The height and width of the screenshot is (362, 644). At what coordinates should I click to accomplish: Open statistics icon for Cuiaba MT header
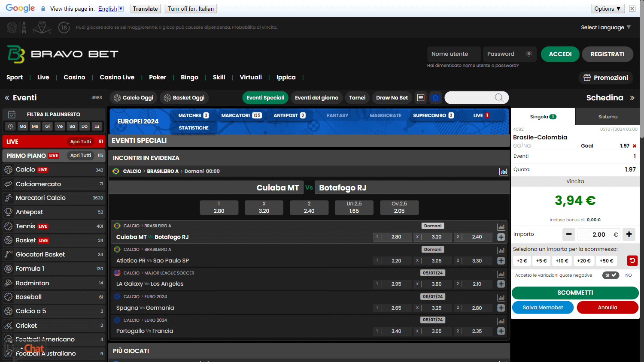coord(503,171)
